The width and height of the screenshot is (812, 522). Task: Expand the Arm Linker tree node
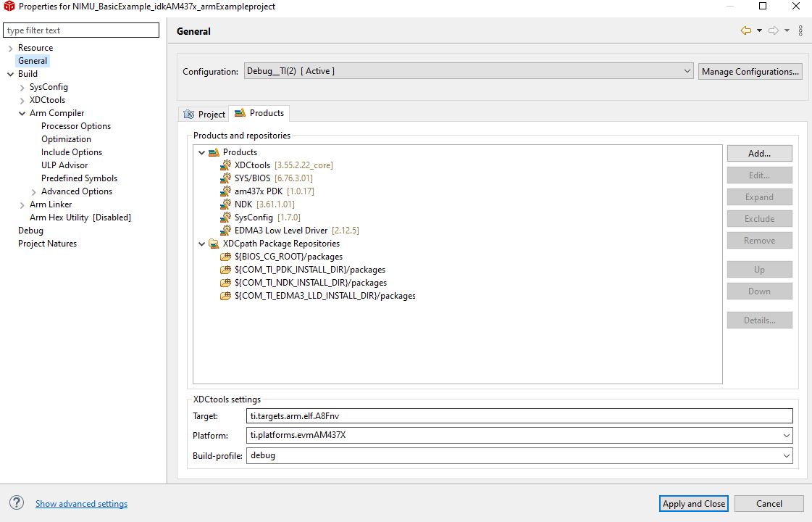[22, 204]
